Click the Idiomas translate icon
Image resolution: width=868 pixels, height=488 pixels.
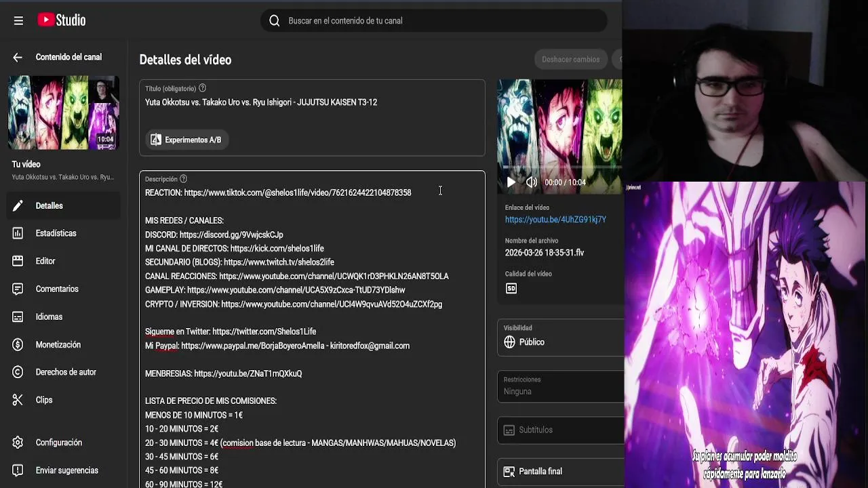click(18, 317)
